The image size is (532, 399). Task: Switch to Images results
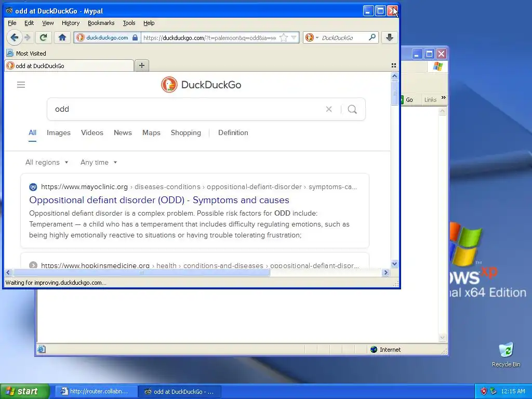[59, 132]
